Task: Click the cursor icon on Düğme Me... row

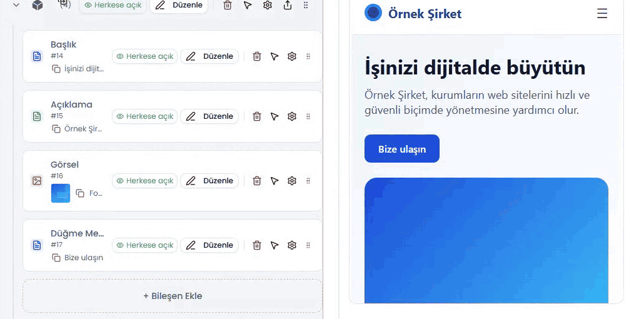Action: pyautogui.click(x=274, y=245)
